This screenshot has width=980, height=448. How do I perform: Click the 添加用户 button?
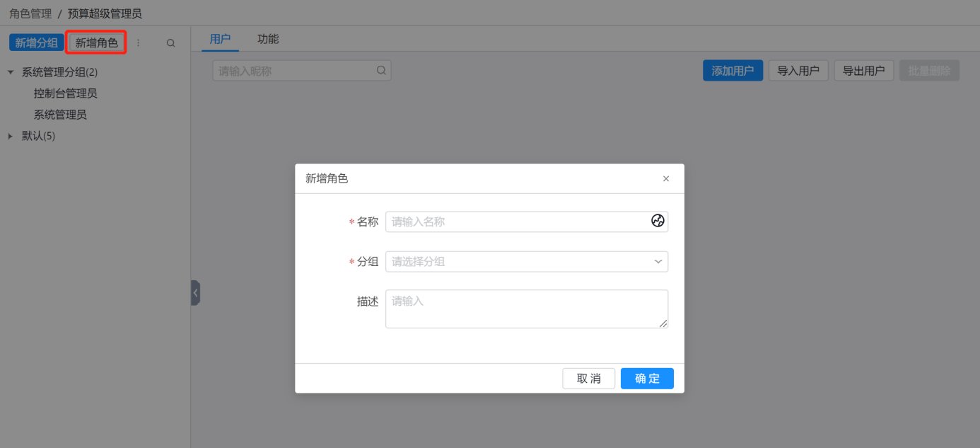733,71
